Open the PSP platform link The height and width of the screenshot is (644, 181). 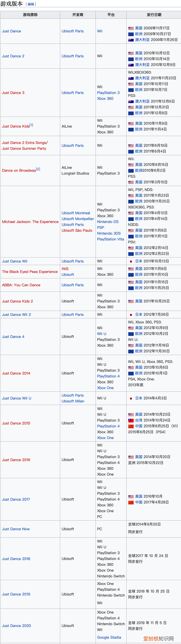coord(101,227)
